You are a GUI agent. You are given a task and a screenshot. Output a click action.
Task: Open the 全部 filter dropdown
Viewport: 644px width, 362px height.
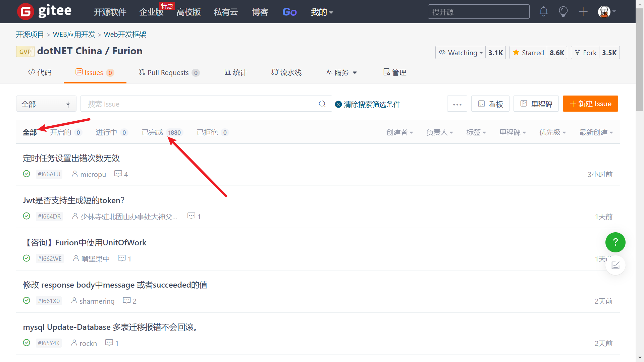click(x=46, y=104)
